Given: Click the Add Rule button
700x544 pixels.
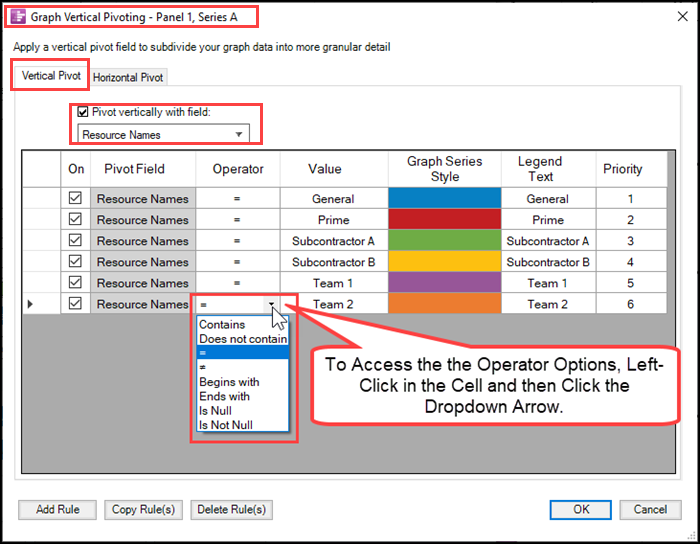Looking at the screenshot, I should tap(58, 510).
